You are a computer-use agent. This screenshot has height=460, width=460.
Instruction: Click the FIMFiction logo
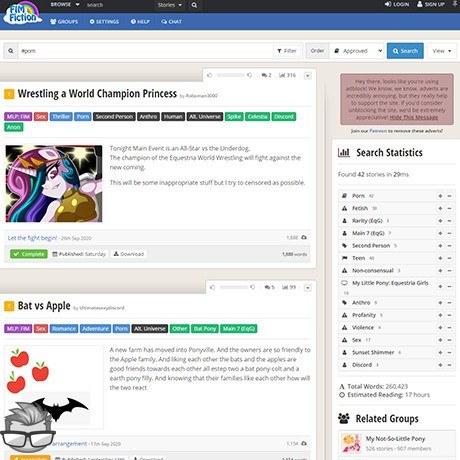(x=22, y=14)
